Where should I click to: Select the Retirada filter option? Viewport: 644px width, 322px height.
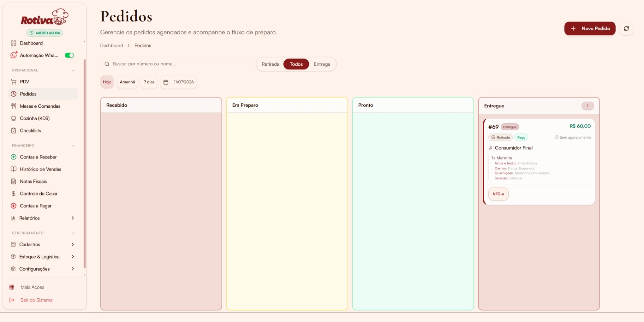point(270,64)
